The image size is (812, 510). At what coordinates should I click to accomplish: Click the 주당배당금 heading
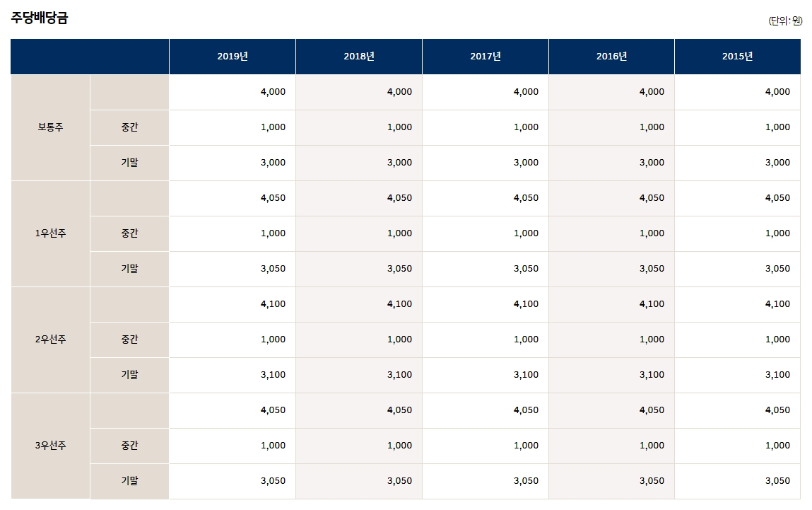(40, 18)
